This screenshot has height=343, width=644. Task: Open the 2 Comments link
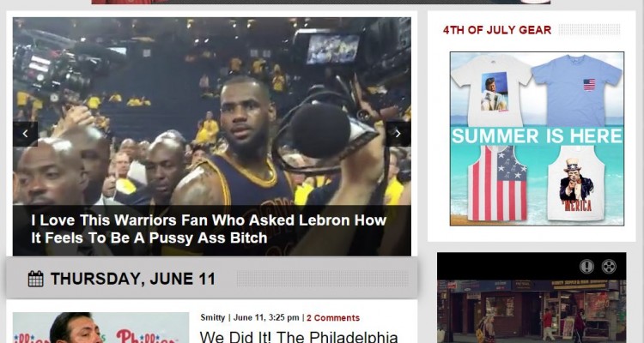(x=333, y=318)
